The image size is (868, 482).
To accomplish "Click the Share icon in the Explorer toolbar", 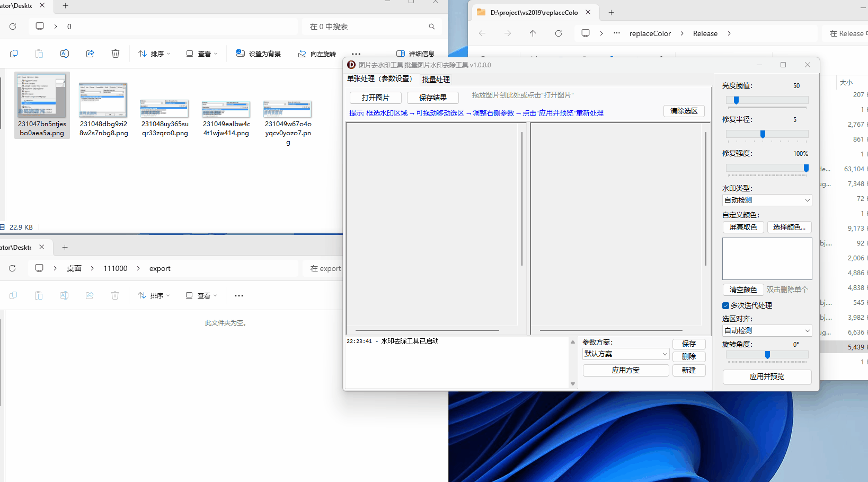I will [90, 54].
